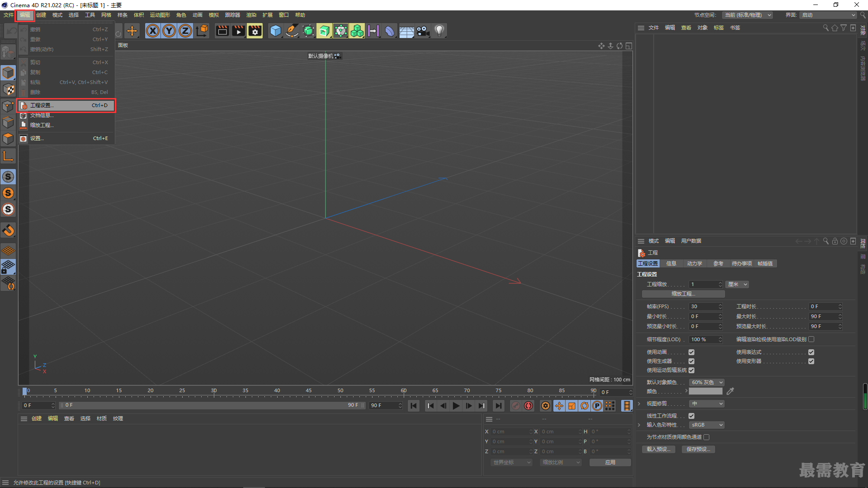This screenshot has height=488, width=868.
Task: Toggle 使用变形器 checkbox
Action: (x=811, y=361)
